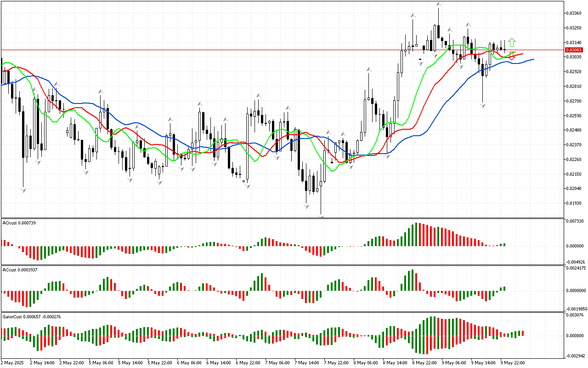Click the green up arrow signal

pos(512,42)
